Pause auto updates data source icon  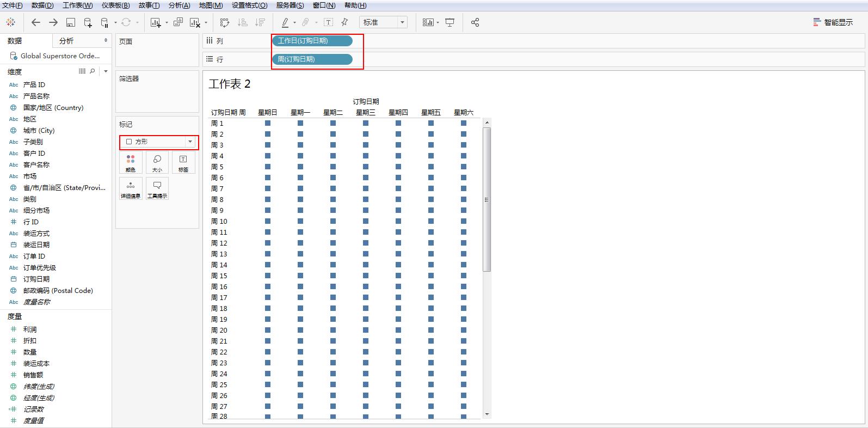point(105,22)
